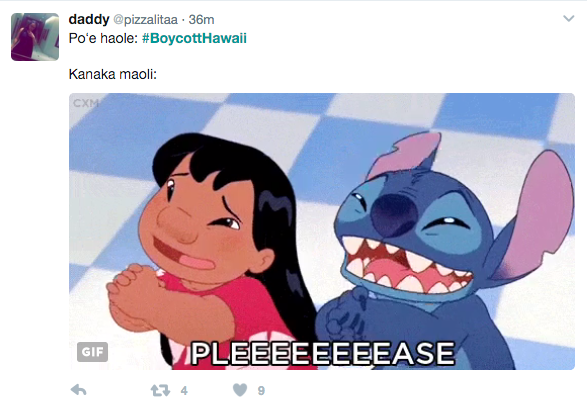Open the #BoycottHawaii hashtag
587x408 pixels.
pos(194,38)
